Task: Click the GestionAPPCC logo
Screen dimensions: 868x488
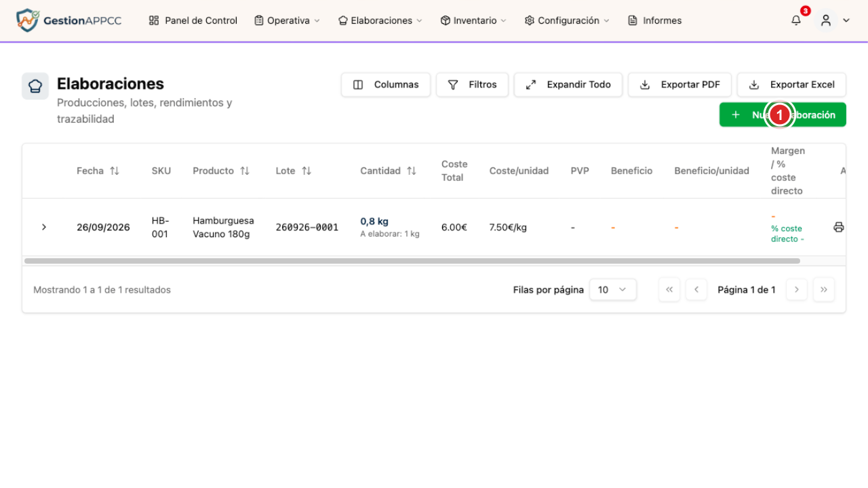Action: (x=68, y=20)
